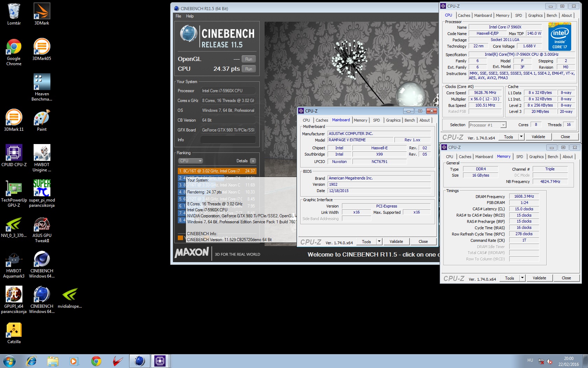The image size is (588, 368).
Task: Open the NVI_0_3_370 desktop icon
Action: (x=14, y=226)
